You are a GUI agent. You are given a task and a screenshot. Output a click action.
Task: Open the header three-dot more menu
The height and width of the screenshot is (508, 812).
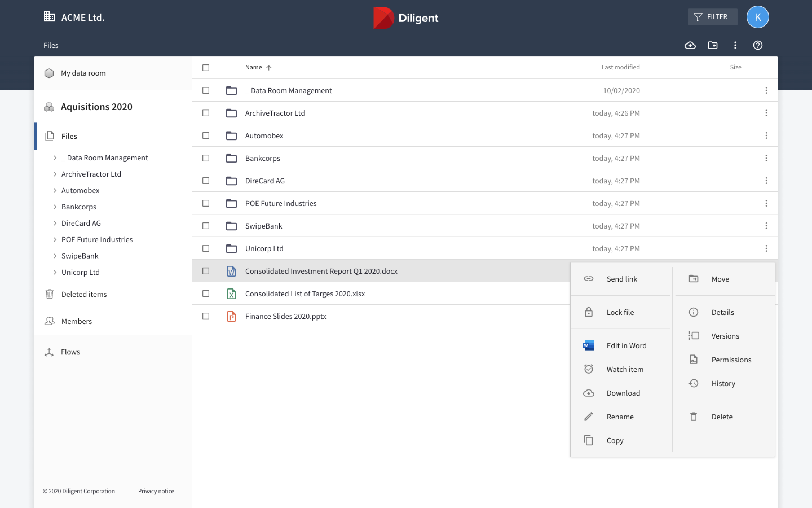tap(735, 45)
